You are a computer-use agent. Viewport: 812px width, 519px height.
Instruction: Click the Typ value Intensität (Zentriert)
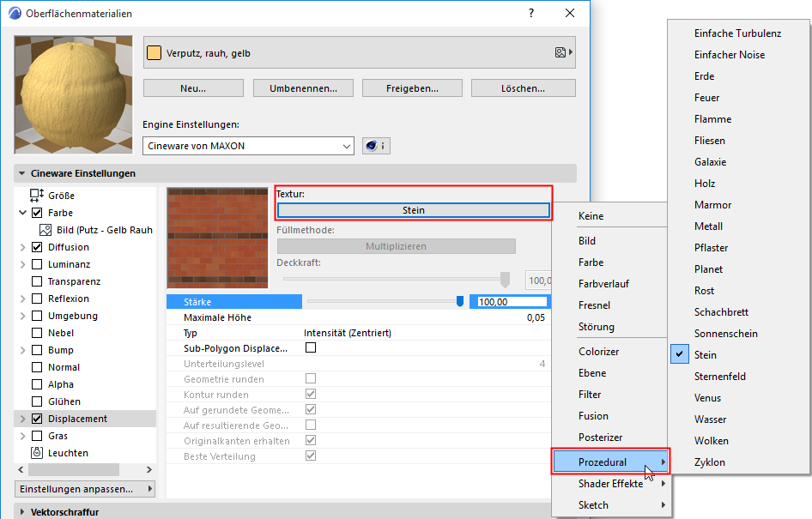(x=348, y=333)
